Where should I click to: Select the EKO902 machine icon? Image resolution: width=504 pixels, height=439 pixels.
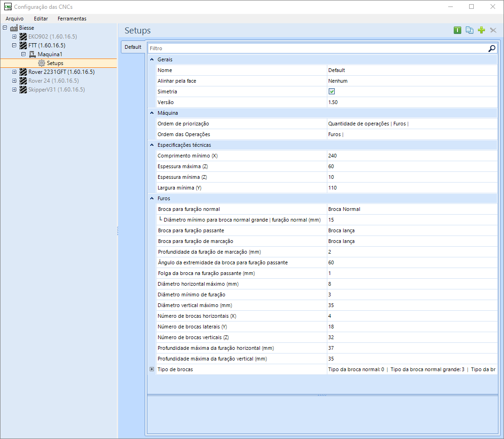23,37
